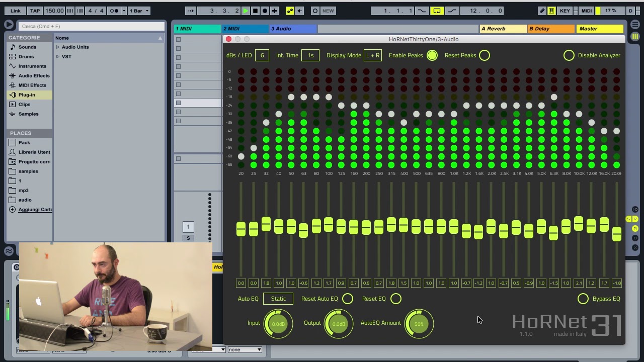Image resolution: width=644 pixels, height=362 pixels.
Task: Click the 20 Hz EQ band fader
Action: click(241, 229)
